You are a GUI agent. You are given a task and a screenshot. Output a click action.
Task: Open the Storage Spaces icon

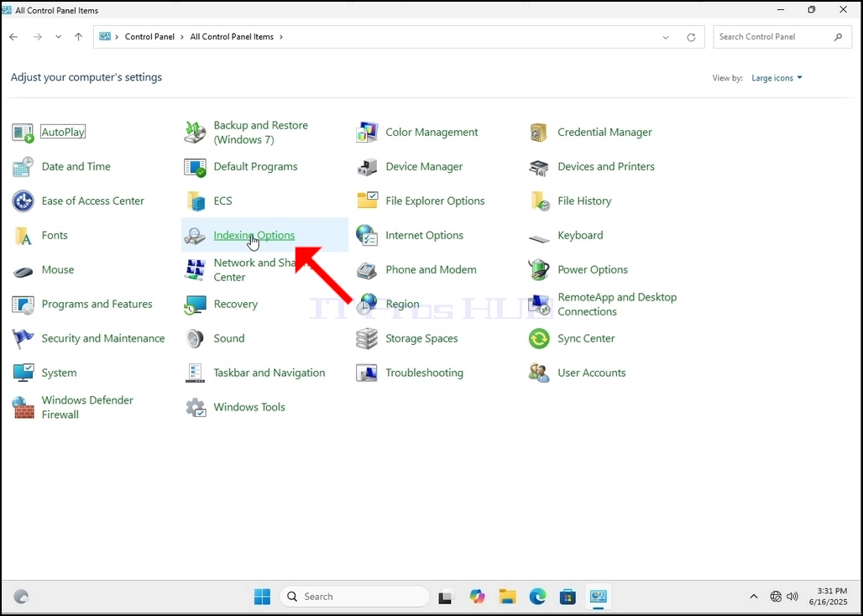pyautogui.click(x=367, y=339)
